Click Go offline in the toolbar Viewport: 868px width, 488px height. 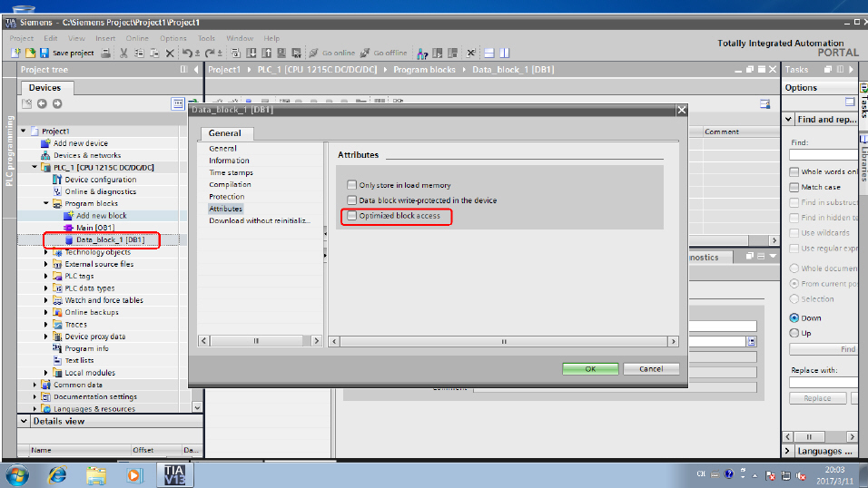pos(384,54)
